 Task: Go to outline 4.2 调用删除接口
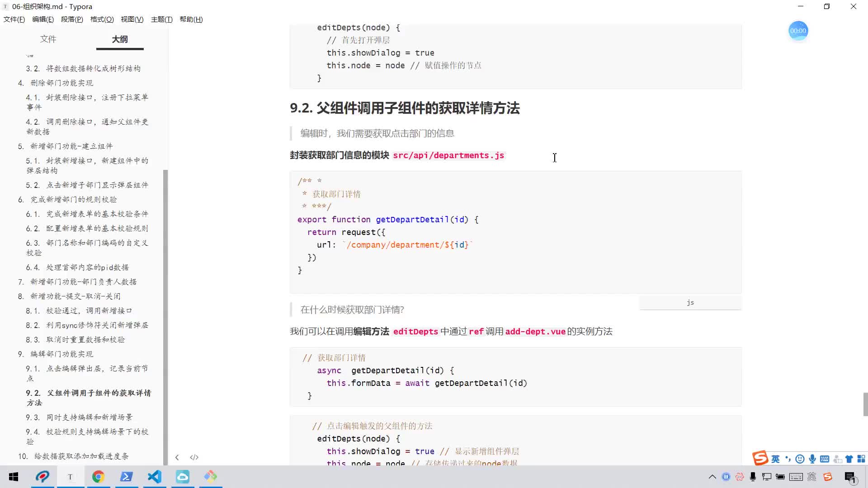87,127
